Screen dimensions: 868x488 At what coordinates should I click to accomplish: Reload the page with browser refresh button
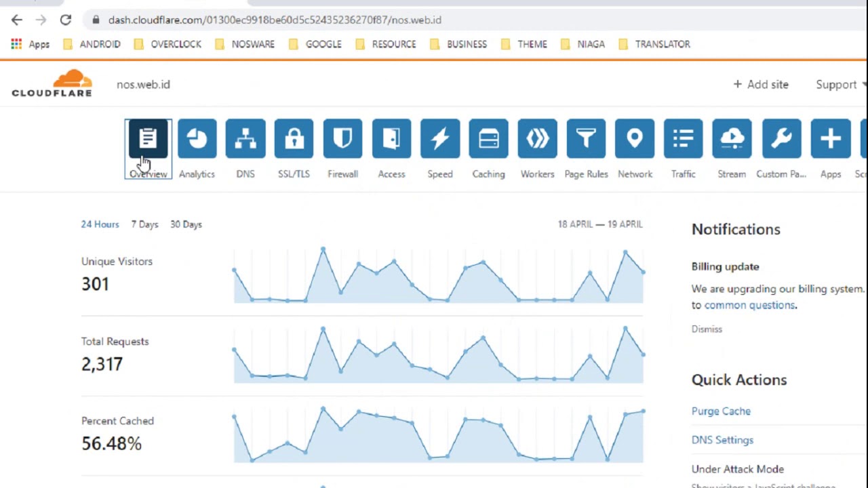66,20
